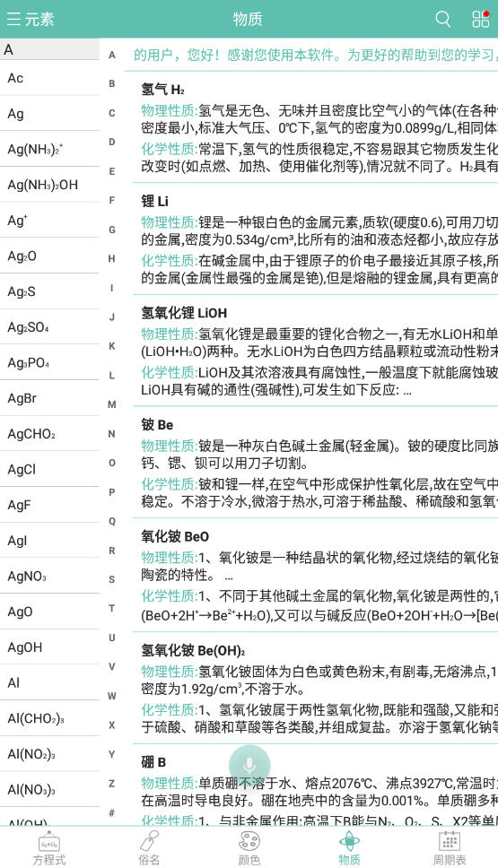Jump to # section in index
Image resolution: width=498 pixels, height=868 pixels.
112,812
